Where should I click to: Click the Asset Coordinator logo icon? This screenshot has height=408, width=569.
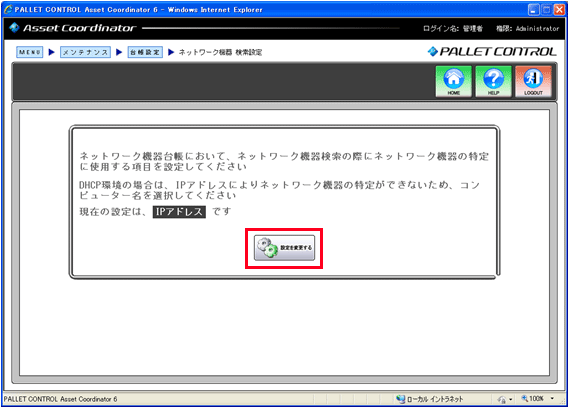pos(15,28)
